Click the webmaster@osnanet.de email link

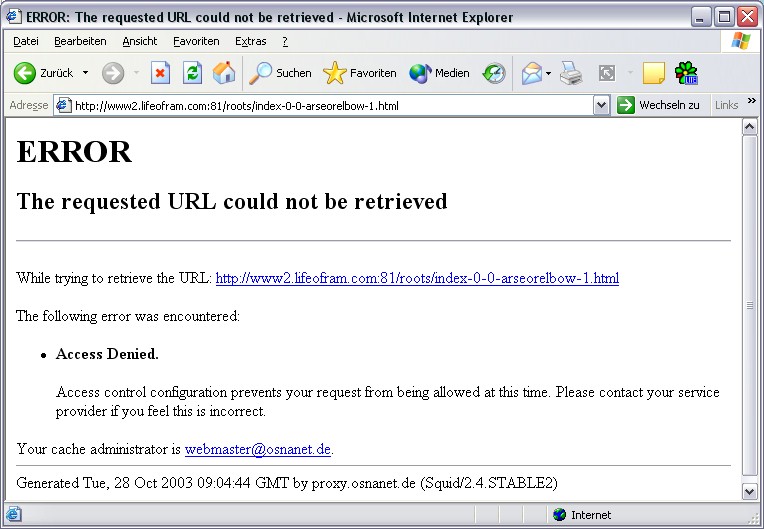258,449
